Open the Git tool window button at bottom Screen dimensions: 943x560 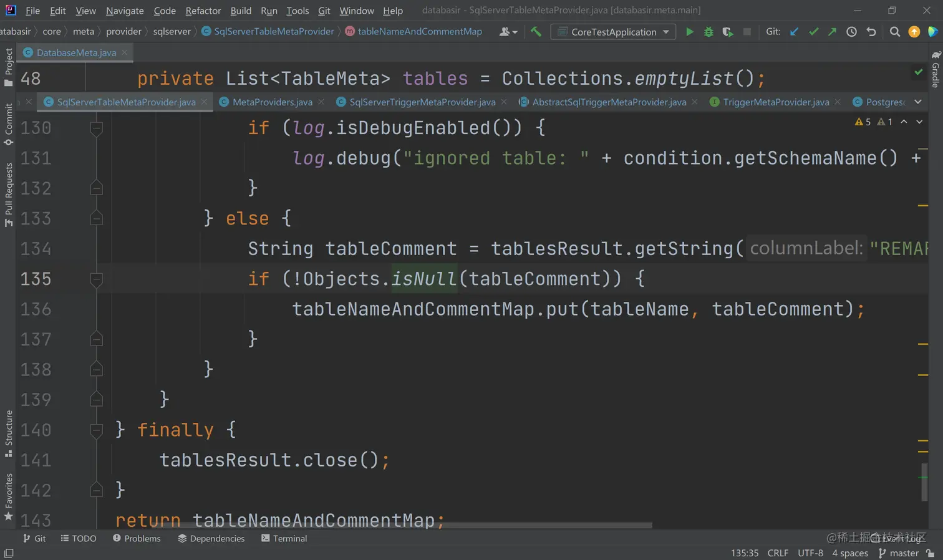coord(34,538)
